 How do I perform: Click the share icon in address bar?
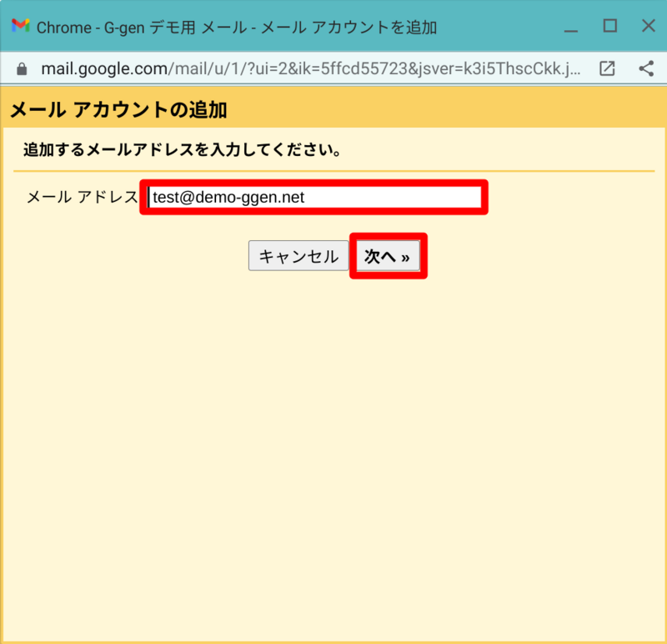(646, 68)
